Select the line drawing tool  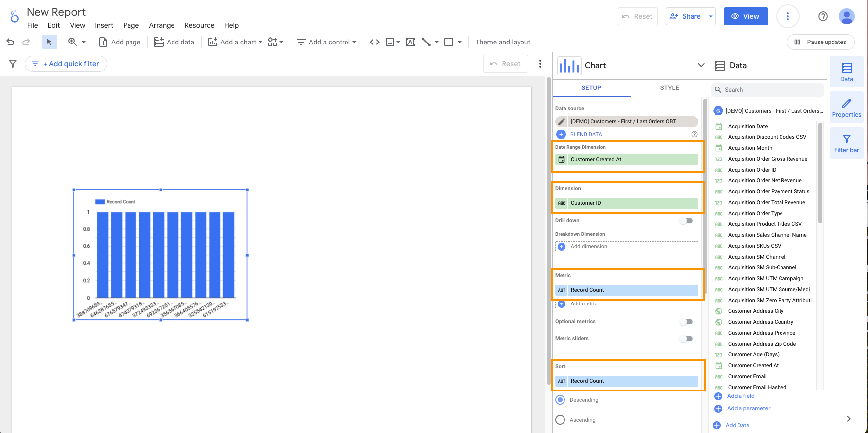[426, 42]
